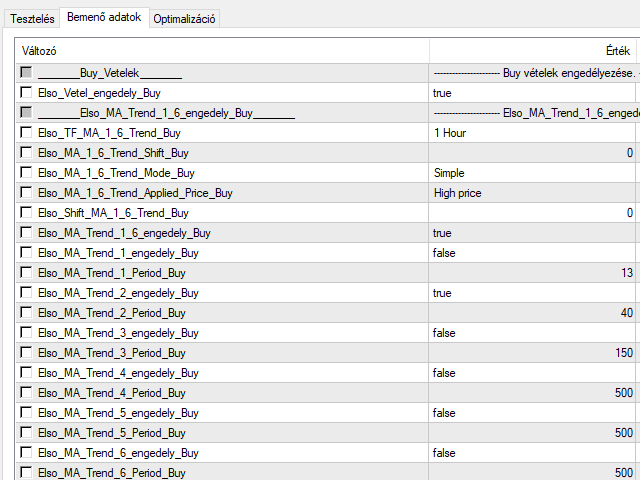Edit period value 40
Screen dimensions: 640x480
point(532,313)
